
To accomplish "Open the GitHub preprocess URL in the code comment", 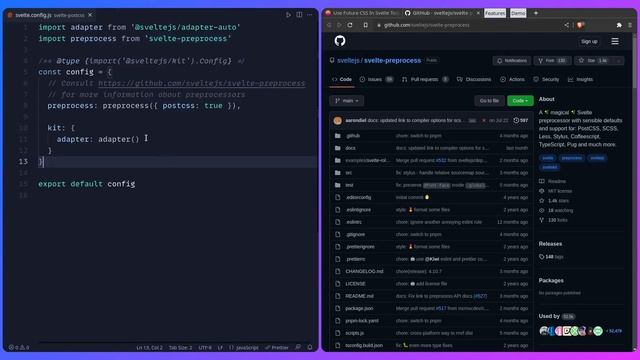I will click(202, 83).
